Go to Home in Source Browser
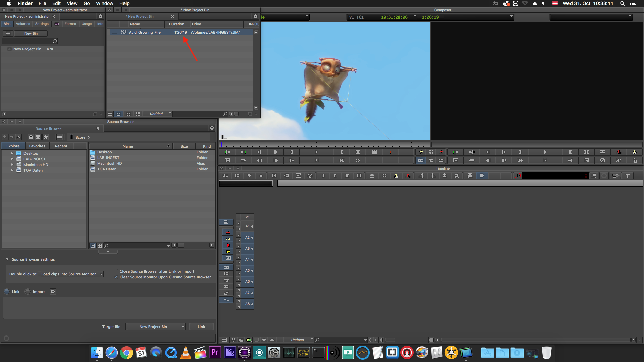Image resolution: width=644 pixels, height=362 pixels. [31, 137]
